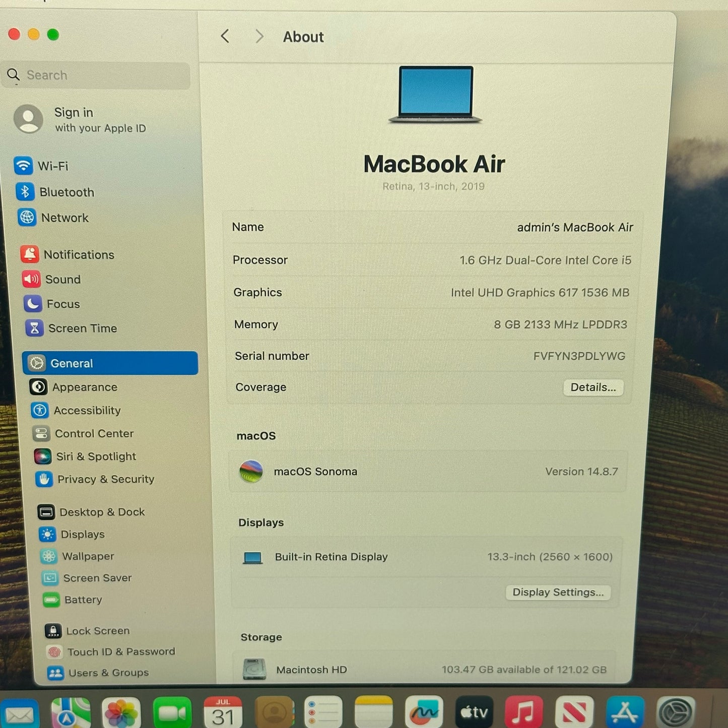Viewport: 728px width, 728px height.
Task: Open Contacts app in the Dock
Action: 275,712
